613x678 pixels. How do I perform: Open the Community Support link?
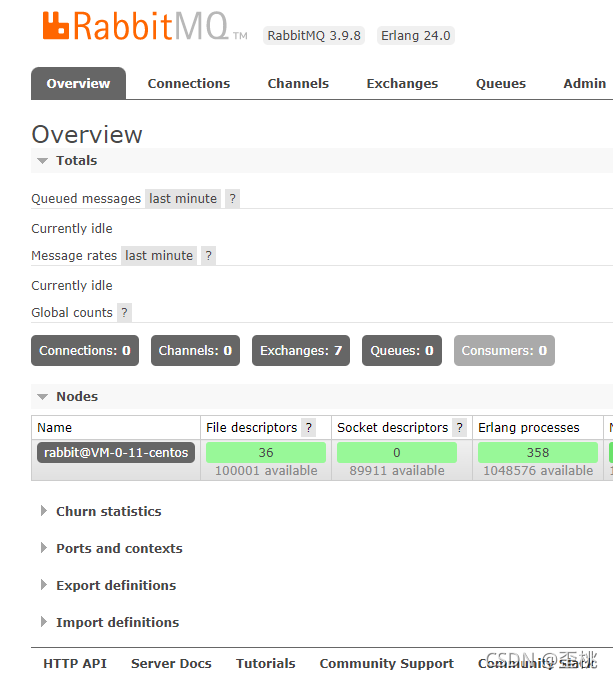[x=386, y=663]
